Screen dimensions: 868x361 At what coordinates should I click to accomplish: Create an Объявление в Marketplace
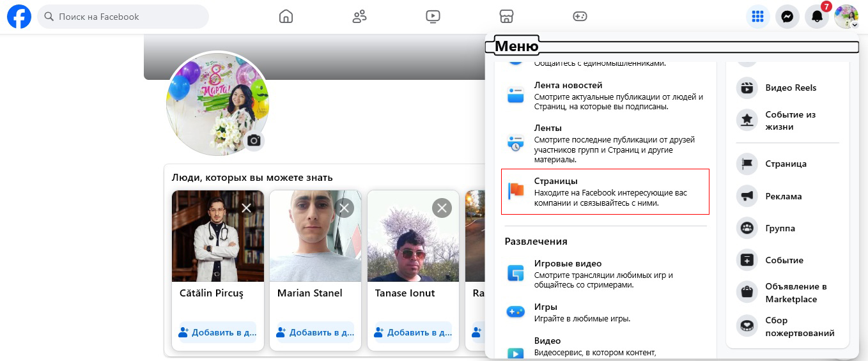pos(787,293)
